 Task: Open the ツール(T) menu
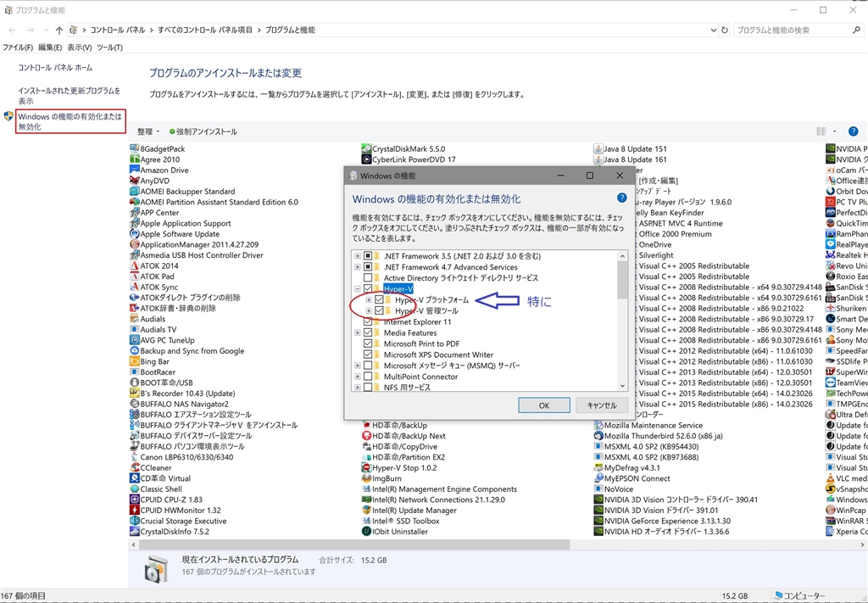109,47
